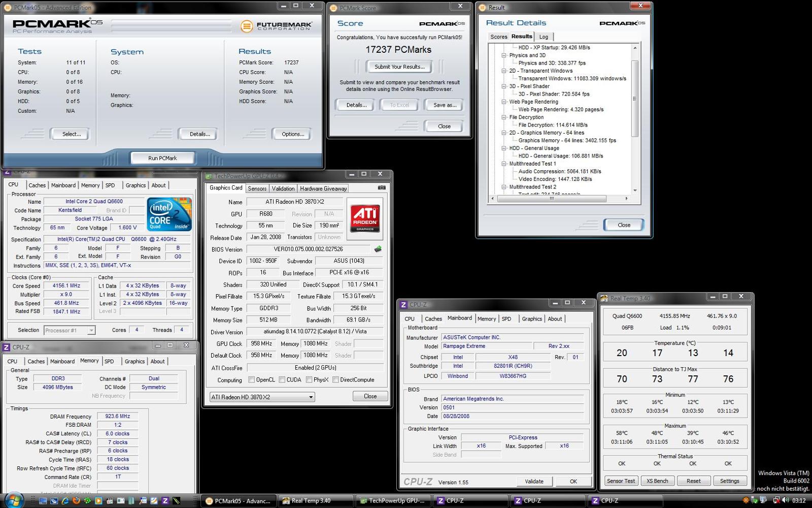The width and height of the screenshot is (812, 508).
Task: Open the Sensors tab in GPU-Z
Action: pyautogui.click(x=257, y=188)
